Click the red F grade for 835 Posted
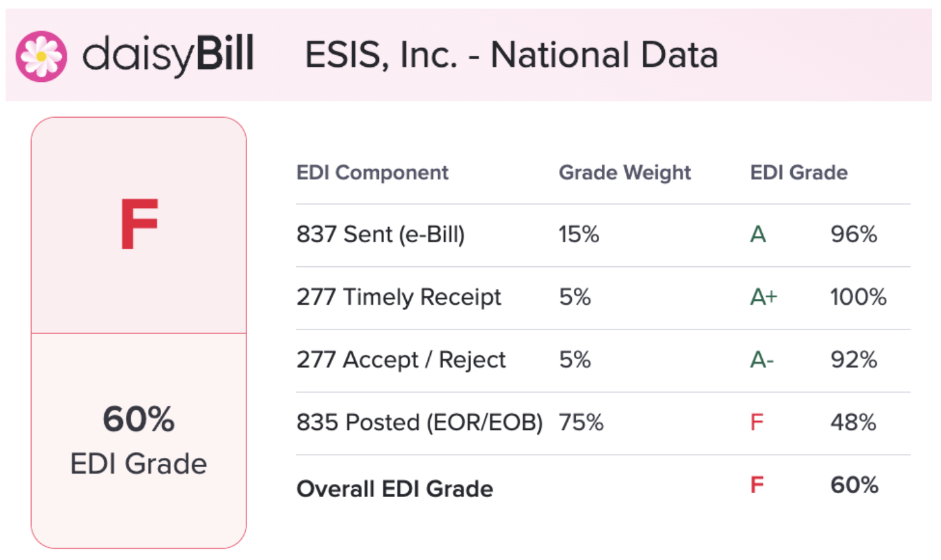 pyautogui.click(x=756, y=423)
